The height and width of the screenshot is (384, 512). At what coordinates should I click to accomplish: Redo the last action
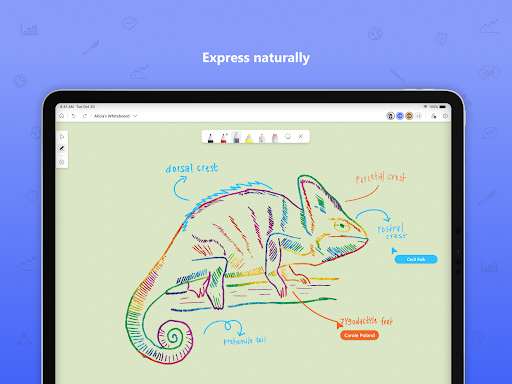pyautogui.click(x=85, y=116)
